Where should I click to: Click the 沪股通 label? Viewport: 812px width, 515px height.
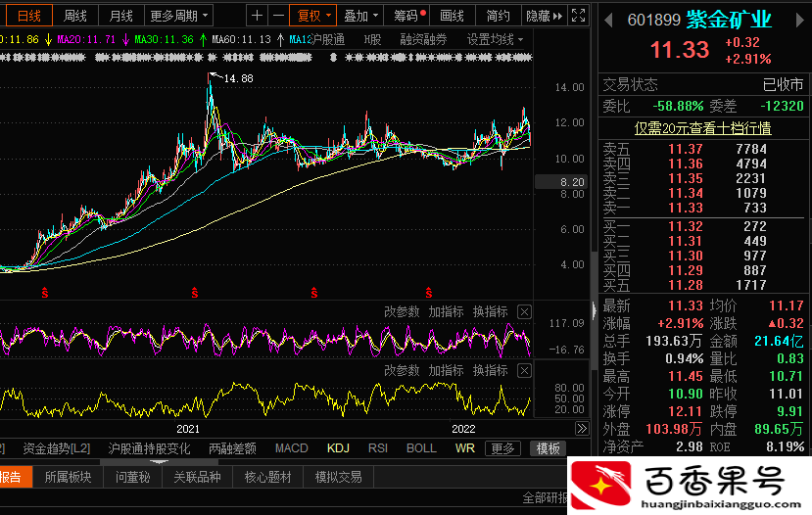pos(327,39)
